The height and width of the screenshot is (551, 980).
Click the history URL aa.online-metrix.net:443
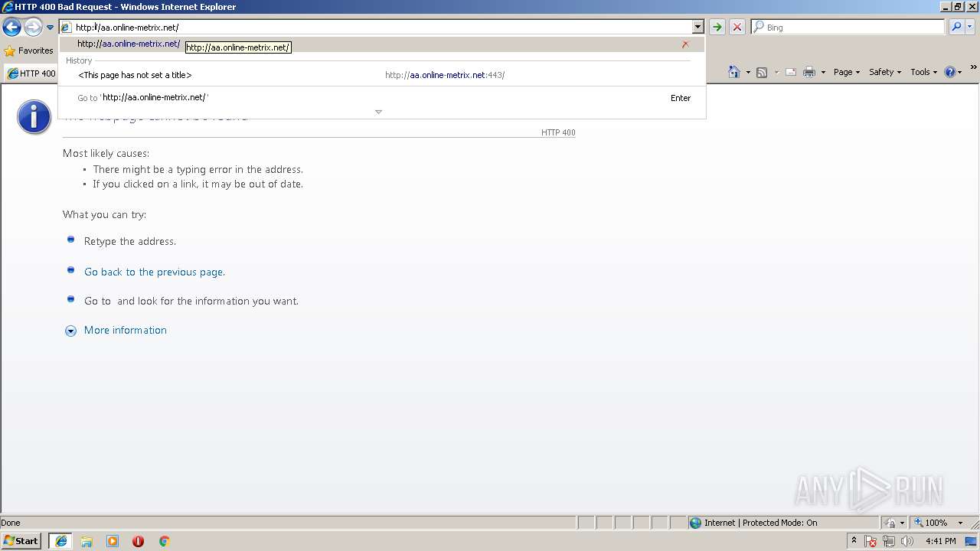click(x=445, y=75)
